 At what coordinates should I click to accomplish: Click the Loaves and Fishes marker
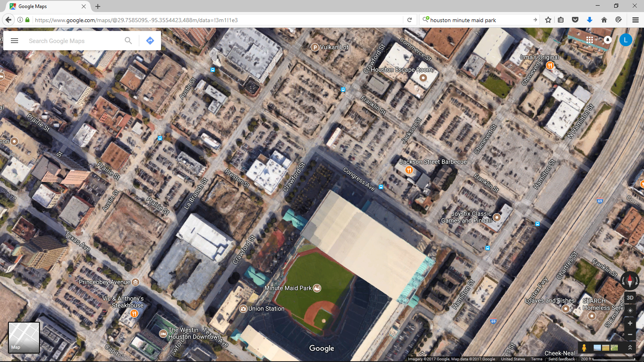tap(566, 309)
